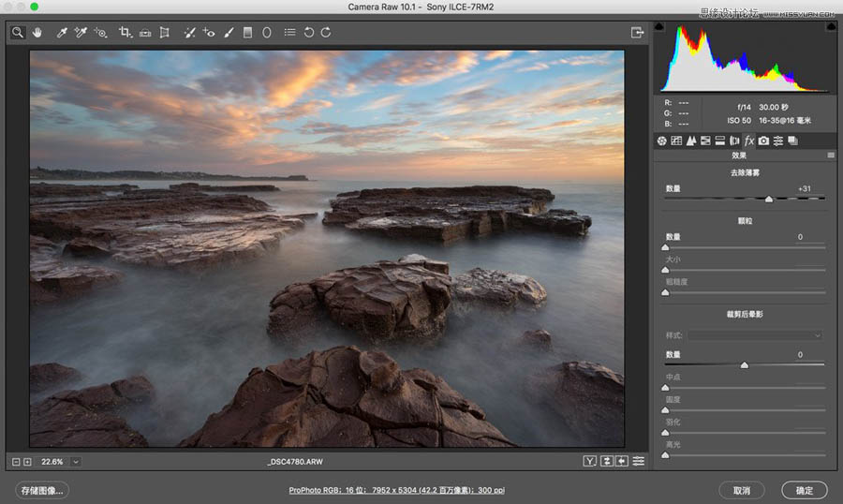Open the Detail panel tab
This screenshot has height=504, width=843.
coord(691,141)
